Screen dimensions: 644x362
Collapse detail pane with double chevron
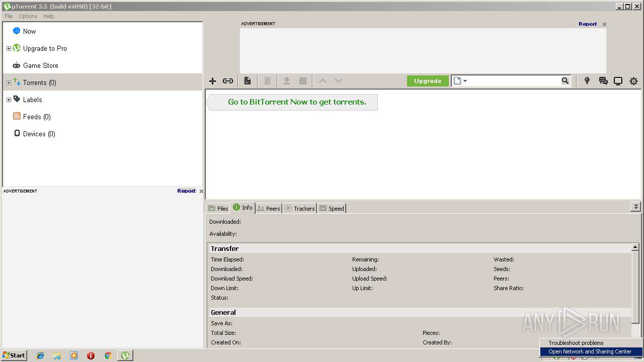[636, 207]
